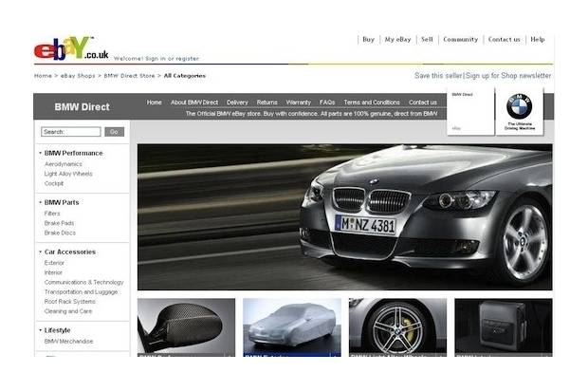Click the BMW Direct white badge card
Screen dimensions: 588x392
tap(470, 111)
